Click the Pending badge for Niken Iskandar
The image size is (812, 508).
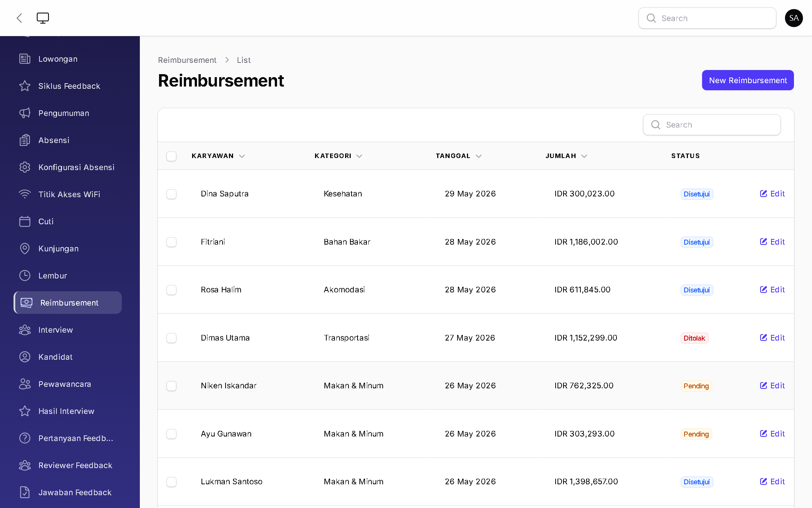tap(696, 386)
